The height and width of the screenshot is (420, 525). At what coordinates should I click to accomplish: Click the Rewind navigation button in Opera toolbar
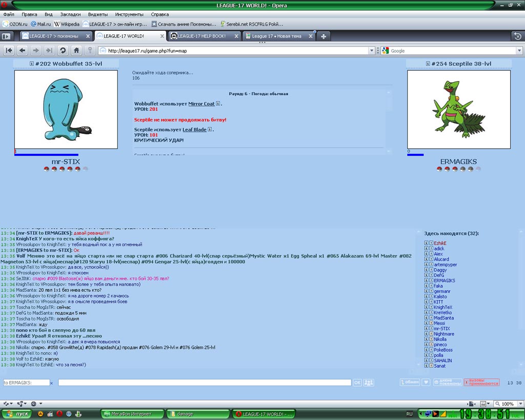[9, 51]
